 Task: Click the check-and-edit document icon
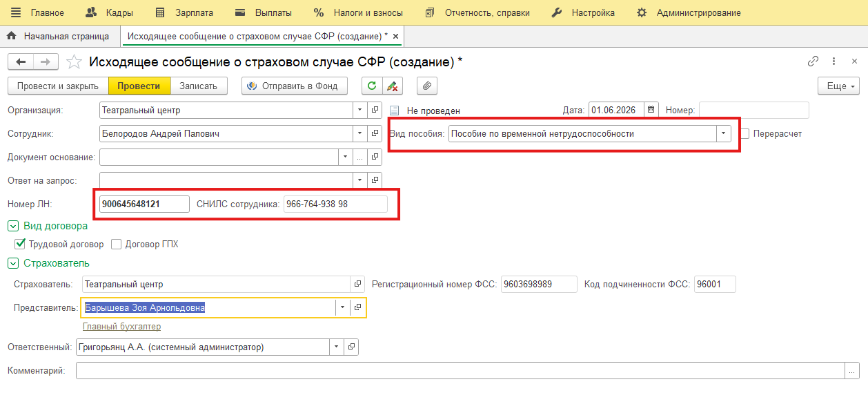tap(392, 86)
